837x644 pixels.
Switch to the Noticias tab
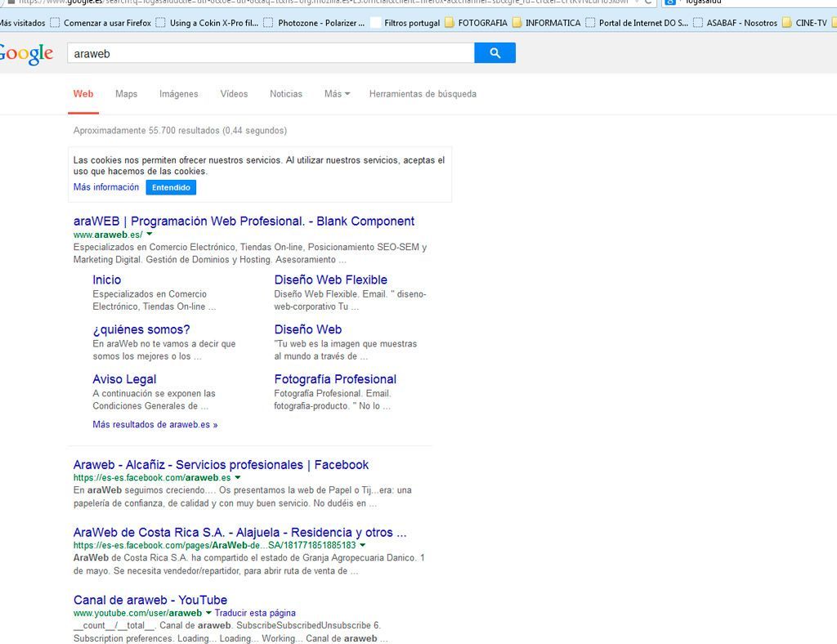[x=285, y=94]
